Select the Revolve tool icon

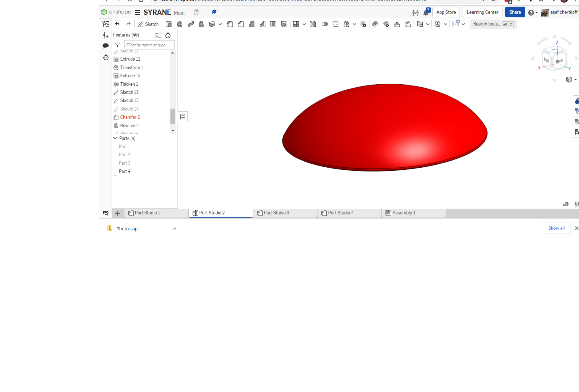180,24
